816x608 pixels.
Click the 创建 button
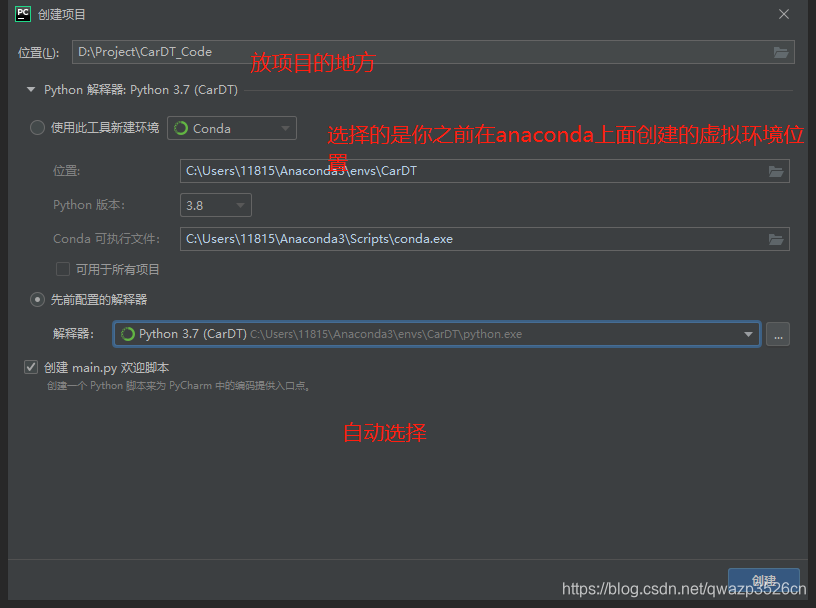tap(763, 580)
